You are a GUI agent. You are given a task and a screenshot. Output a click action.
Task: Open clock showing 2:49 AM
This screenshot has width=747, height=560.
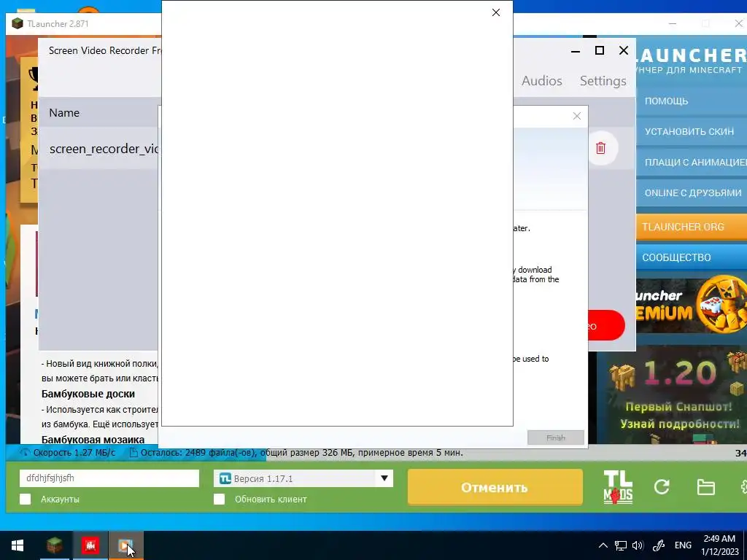pos(719,545)
